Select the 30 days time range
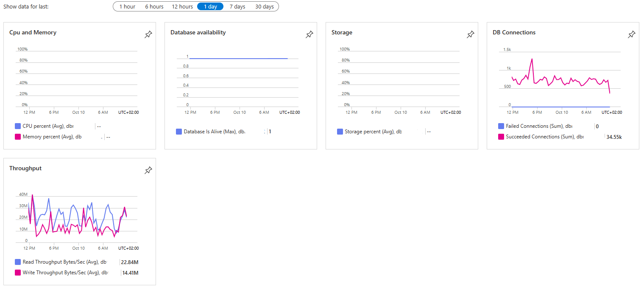The height and width of the screenshot is (287, 644). click(x=265, y=6)
